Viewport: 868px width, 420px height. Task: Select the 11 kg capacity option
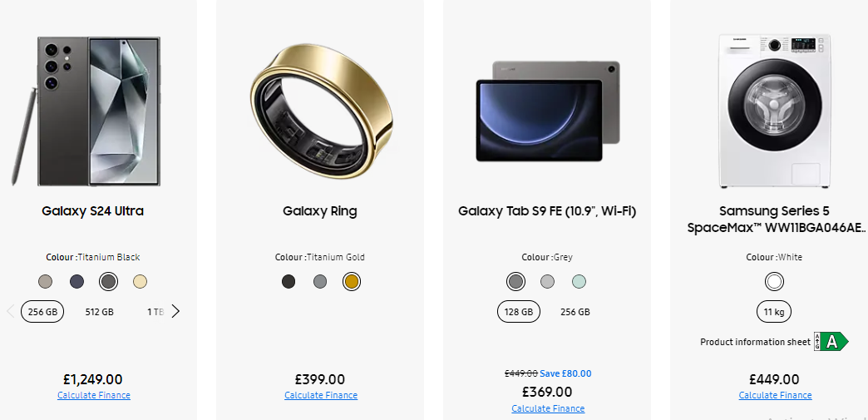pyautogui.click(x=774, y=312)
